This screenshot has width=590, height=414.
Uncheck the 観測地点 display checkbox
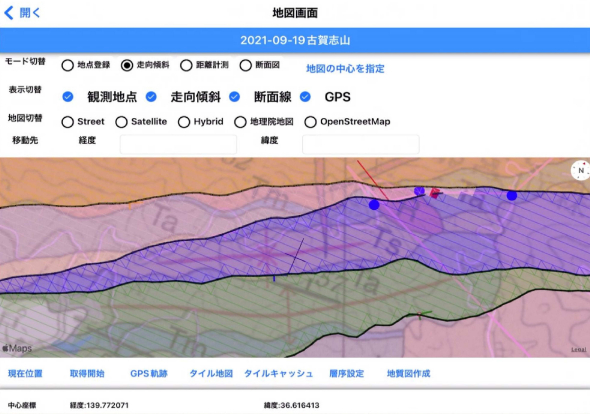[x=68, y=97]
